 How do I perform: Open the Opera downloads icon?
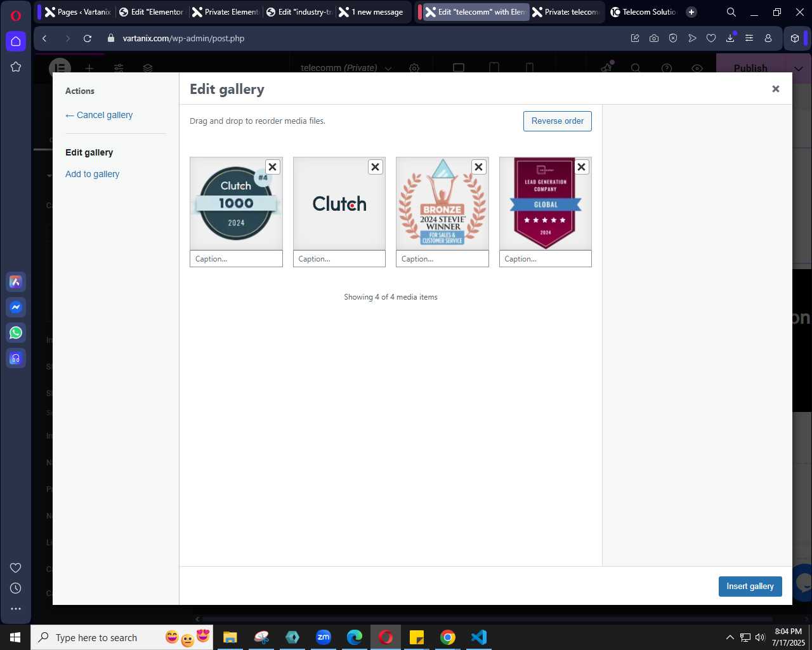(x=730, y=38)
